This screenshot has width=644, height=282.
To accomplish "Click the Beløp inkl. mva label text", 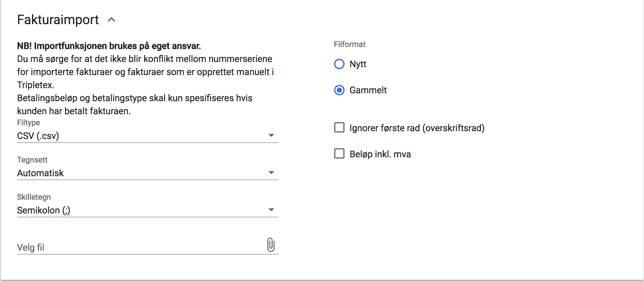I will [x=380, y=154].
